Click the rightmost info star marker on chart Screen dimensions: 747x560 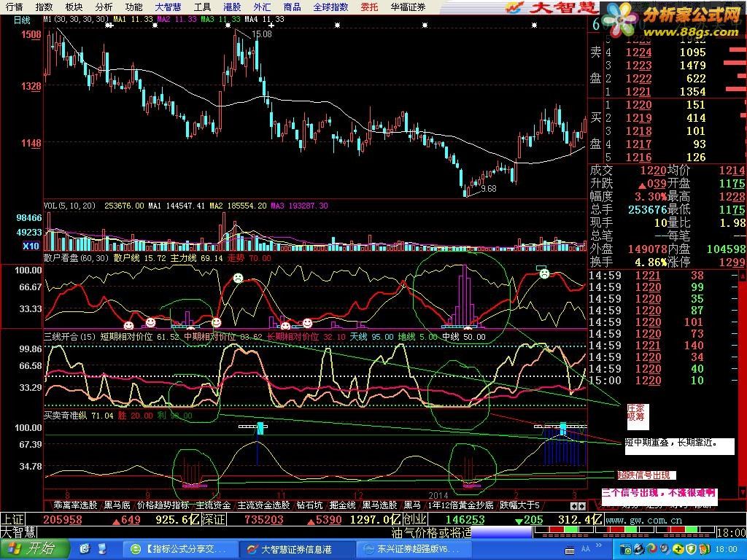534,25
